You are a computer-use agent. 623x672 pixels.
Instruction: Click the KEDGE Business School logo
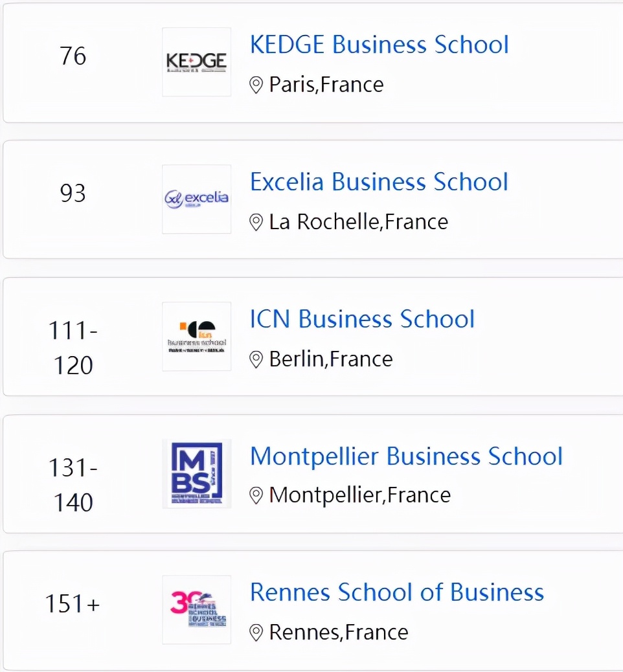point(196,62)
